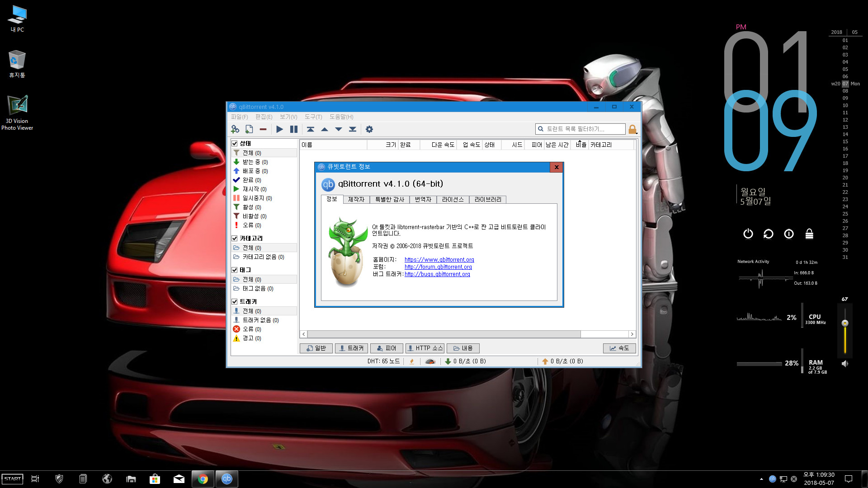Click the resume play toolbar icon

pyautogui.click(x=279, y=129)
